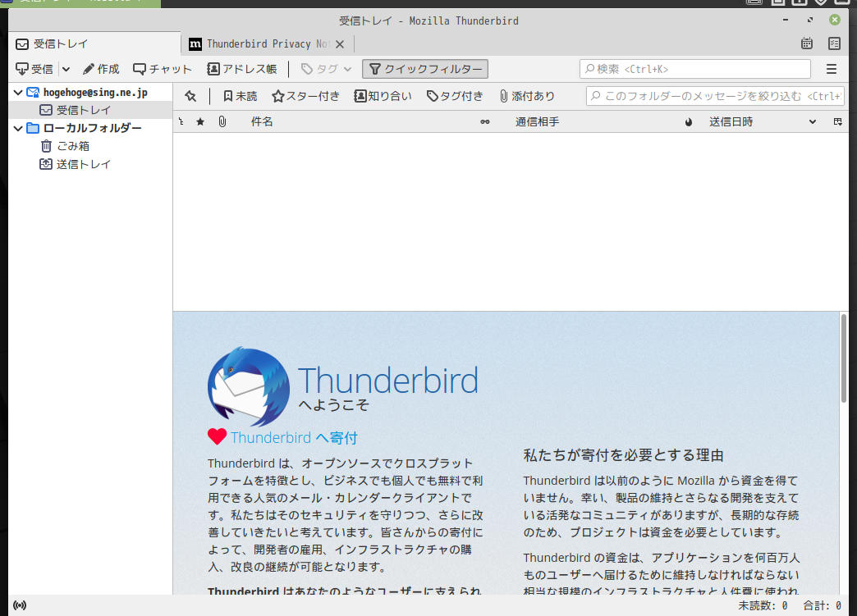857x616 pixels.
Task: Toggle the 未読 unread filter
Action: point(240,96)
